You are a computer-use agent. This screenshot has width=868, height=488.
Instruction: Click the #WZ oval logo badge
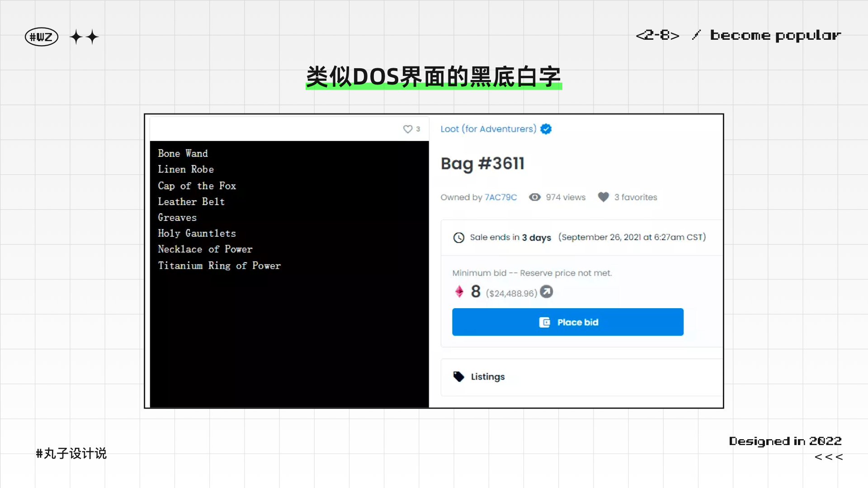[x=42, y=37]
